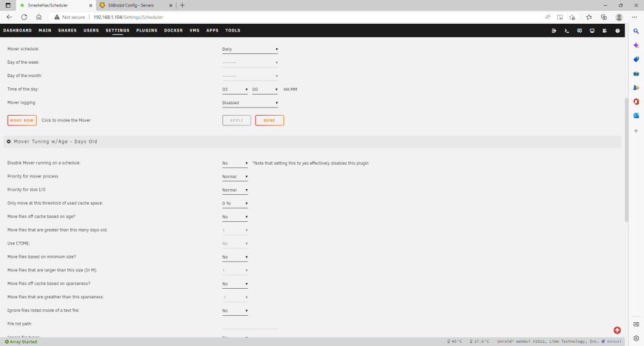The height and width of the screenshot is (346, 644).
Task: Click the page vertical scrollbar
Action: 626,160
